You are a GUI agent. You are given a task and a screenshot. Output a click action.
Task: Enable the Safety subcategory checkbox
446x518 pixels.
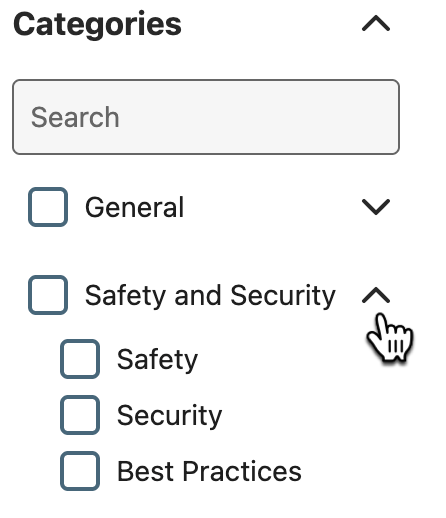(x=80, y=359)
